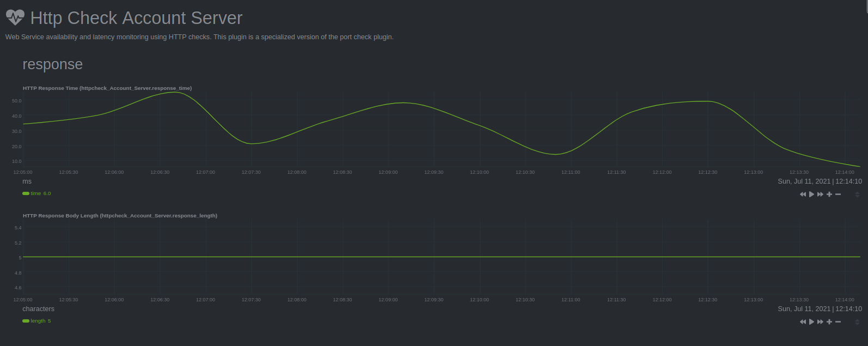Click the 'response' section heading

click(52, 64)
